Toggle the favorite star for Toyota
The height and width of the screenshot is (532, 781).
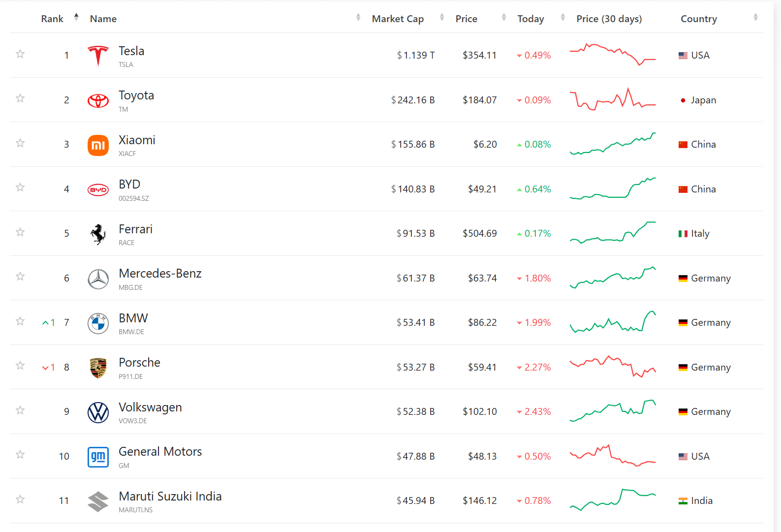(20, 98)
